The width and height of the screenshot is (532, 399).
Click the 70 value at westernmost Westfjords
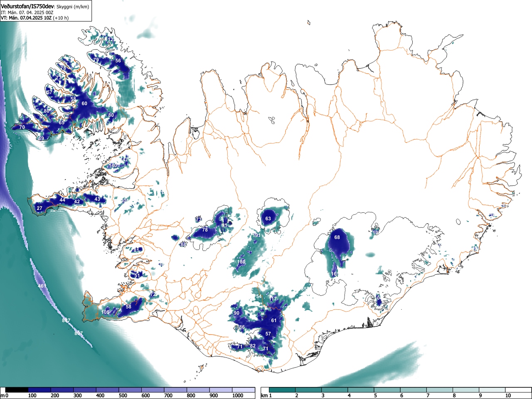tap(22, 127)
